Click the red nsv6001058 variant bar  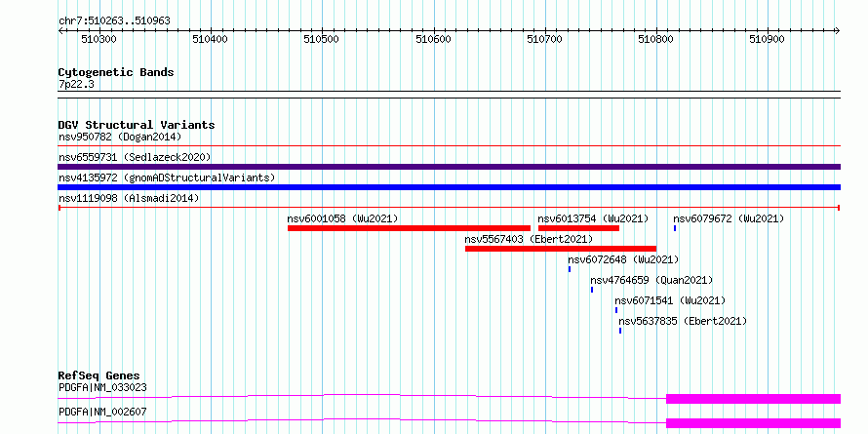point(409,228)
